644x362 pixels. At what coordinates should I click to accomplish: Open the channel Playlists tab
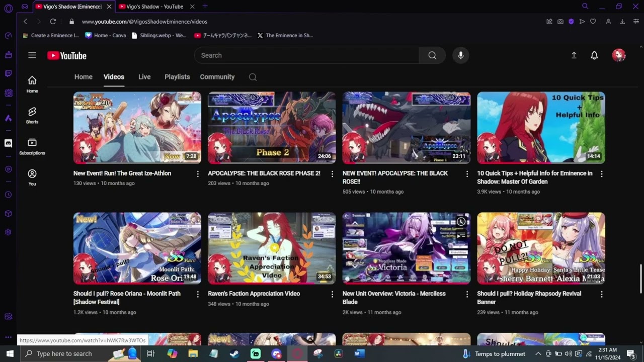coord(177,77)
